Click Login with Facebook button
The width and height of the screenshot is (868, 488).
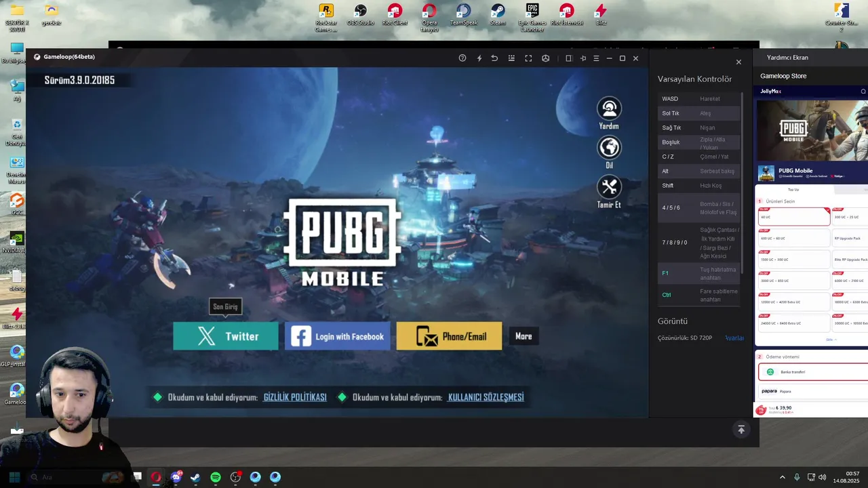(x=338, y=336)
